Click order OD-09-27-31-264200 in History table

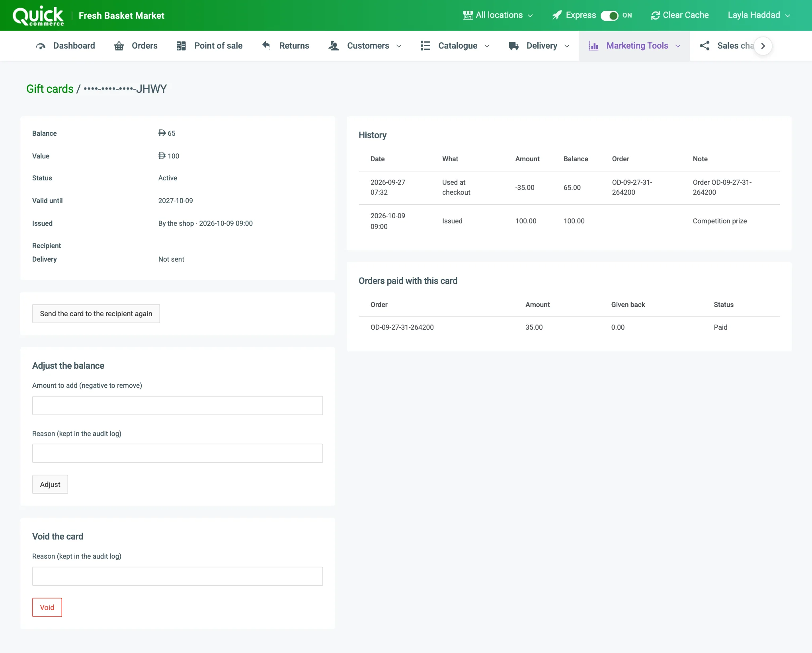click(632, 188)
